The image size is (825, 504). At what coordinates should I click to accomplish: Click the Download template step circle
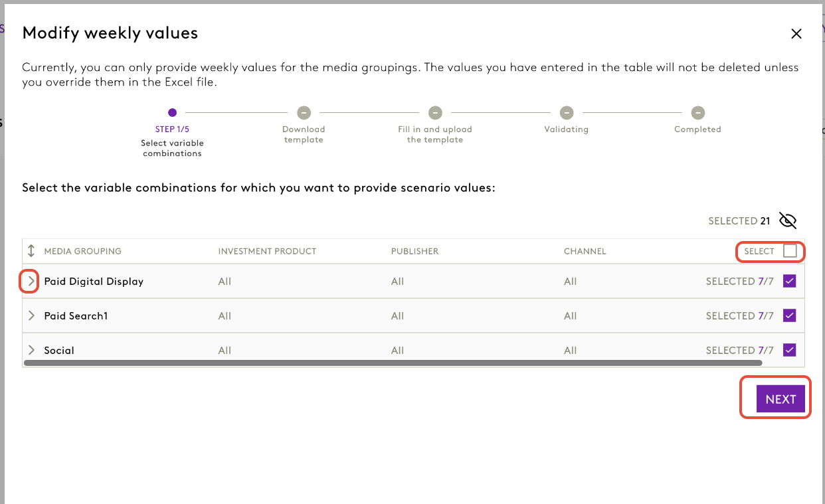[x=304, y=113]
